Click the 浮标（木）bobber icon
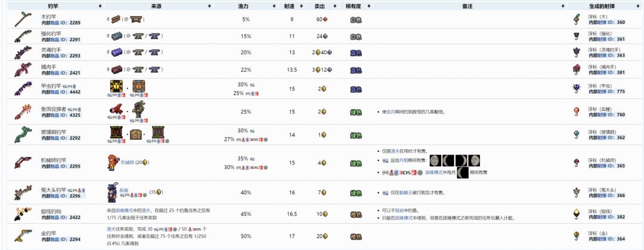644x250 pixels. (576, 19)
